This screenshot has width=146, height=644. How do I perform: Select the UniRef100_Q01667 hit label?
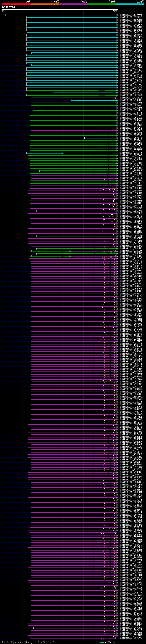[x=131, y=25]
